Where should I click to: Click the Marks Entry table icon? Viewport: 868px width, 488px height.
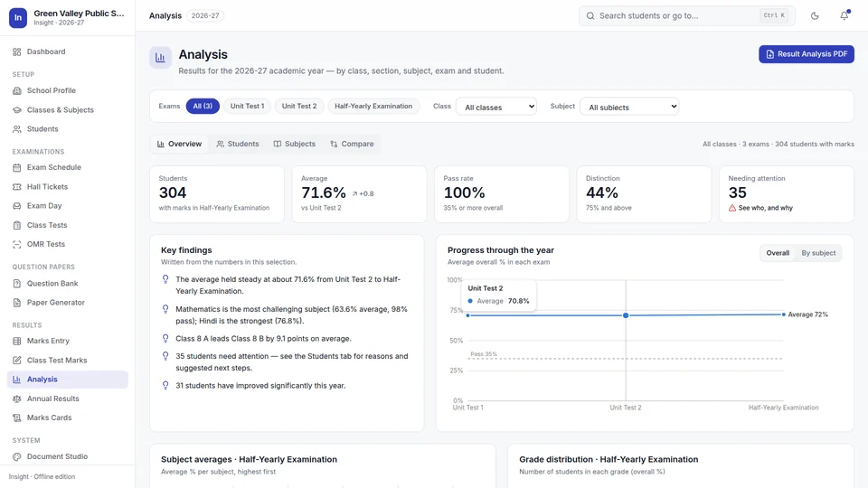coord(16,341)
